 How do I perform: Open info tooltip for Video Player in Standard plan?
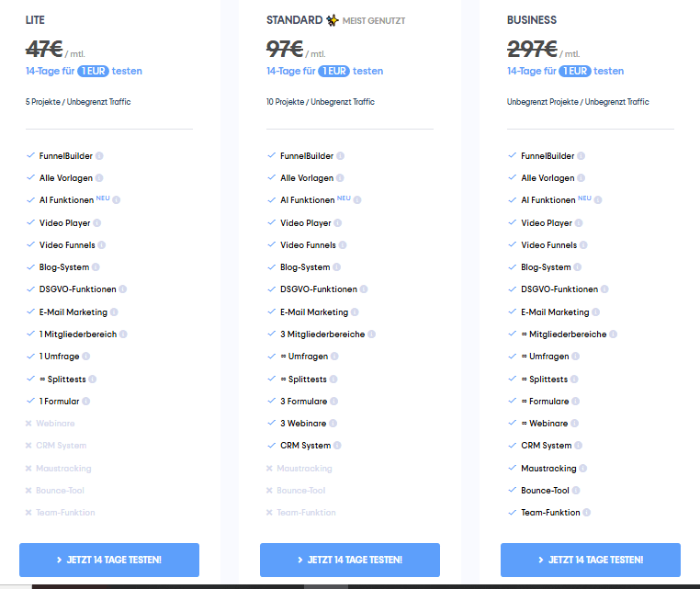click(338, 223)
